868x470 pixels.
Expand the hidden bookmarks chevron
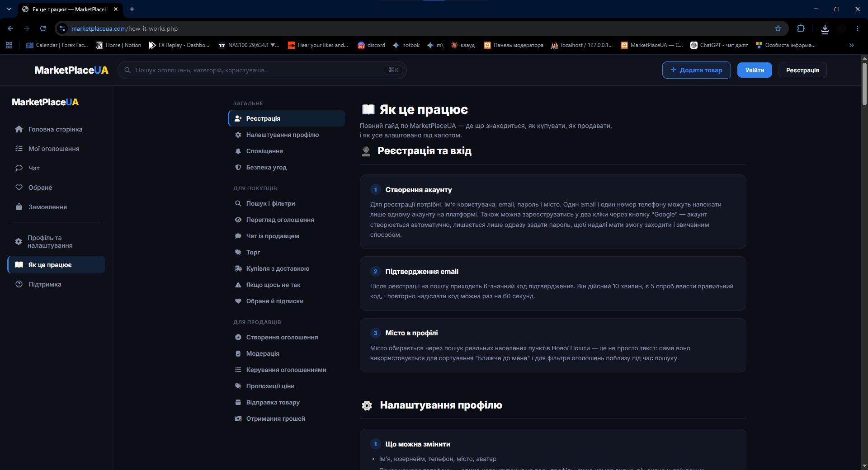click(852, 45)
